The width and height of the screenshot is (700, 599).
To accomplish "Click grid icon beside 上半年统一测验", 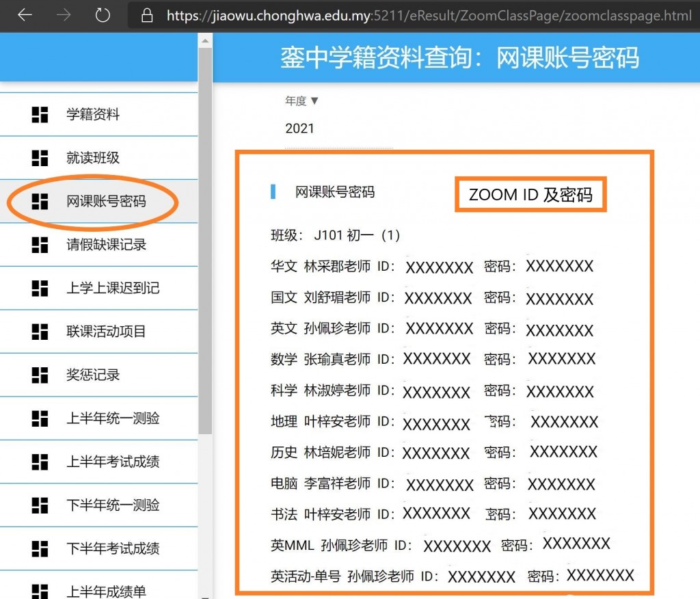I will [x=40, y=418].
